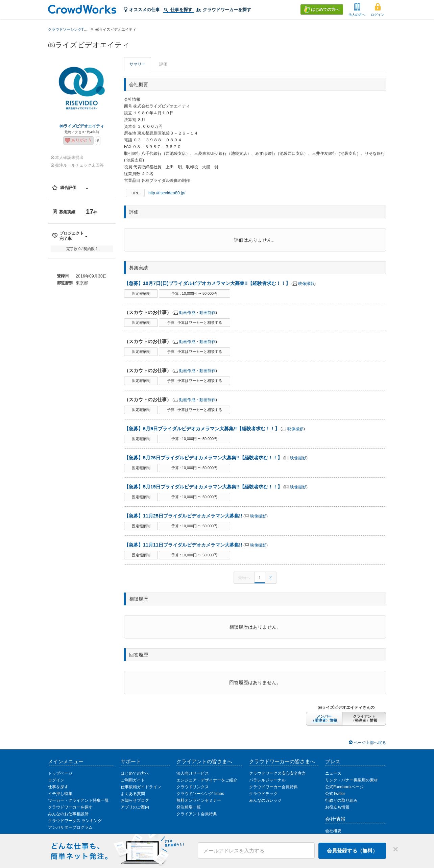Open footer アンバサダープログラム link
Image resolution: width=434 pixels, height=868 pixels.
coord(70,827)
